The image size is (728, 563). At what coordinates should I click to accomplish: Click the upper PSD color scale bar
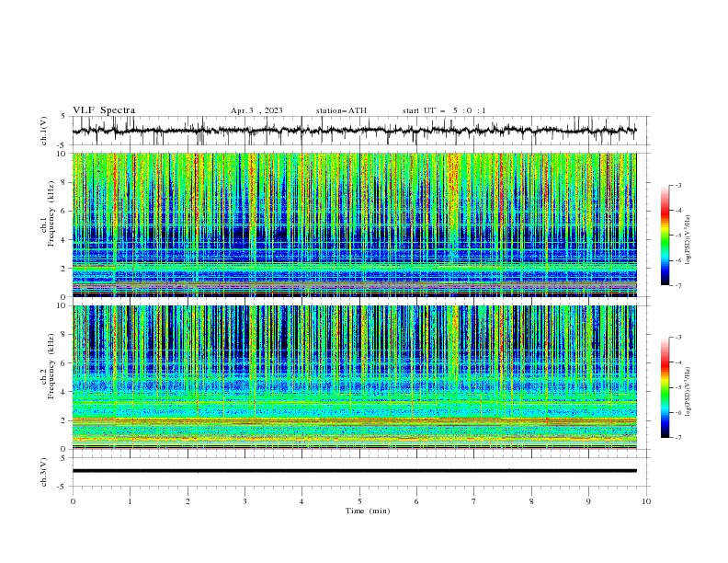click(665, 236)
